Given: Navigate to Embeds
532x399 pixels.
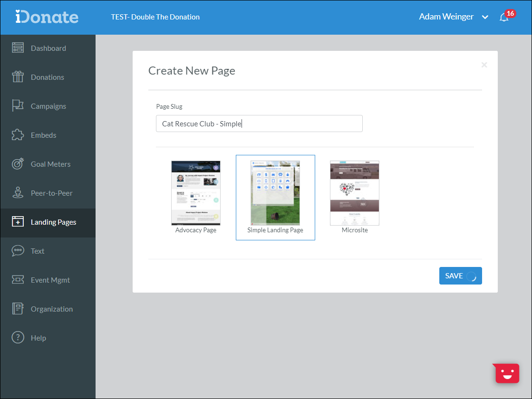Looking at the screenshot, I should click(x=43, y=135).
